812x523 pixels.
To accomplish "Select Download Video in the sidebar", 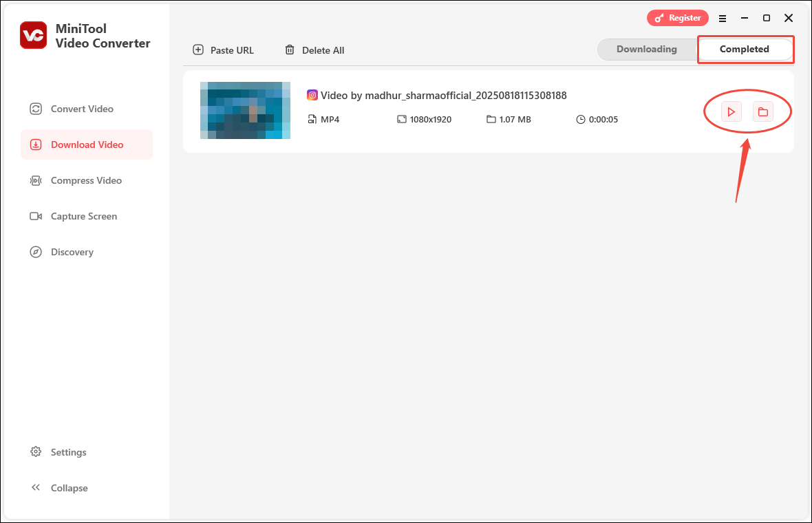I will (87, 145).
